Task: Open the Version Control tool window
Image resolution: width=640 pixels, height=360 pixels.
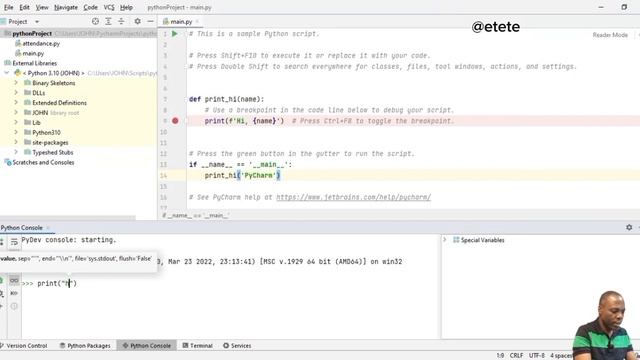Action: coord(24,346)
